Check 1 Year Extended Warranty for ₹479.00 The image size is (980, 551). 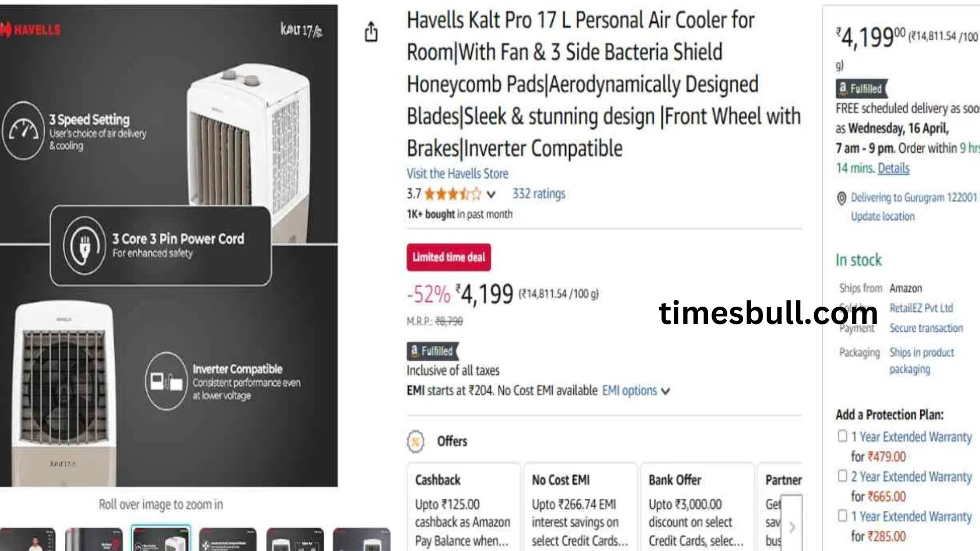843,436
